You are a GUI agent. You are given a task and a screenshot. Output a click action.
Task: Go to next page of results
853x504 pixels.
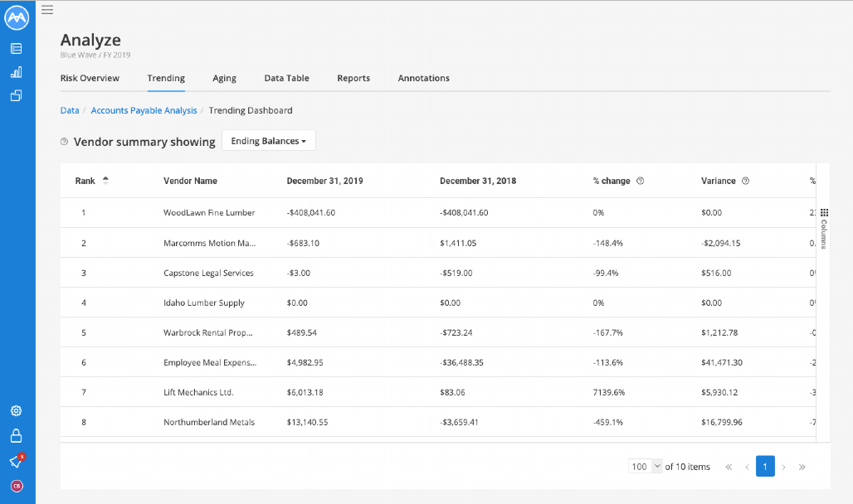coord(783,467)
